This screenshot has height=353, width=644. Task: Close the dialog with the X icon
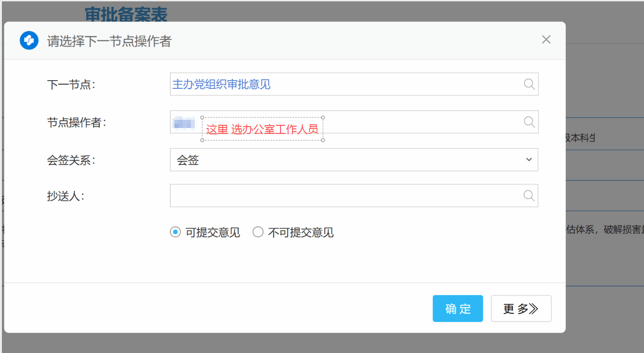point(546,40)
